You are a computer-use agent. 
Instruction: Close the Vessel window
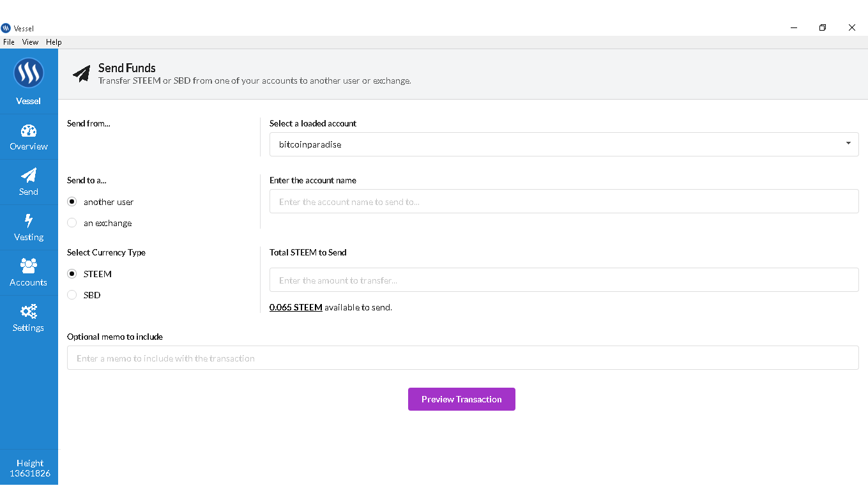[x=852, y=27]
